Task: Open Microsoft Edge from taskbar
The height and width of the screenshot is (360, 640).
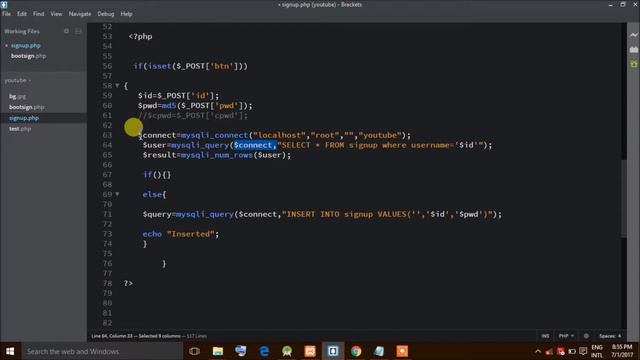Action: pos(264,351)
